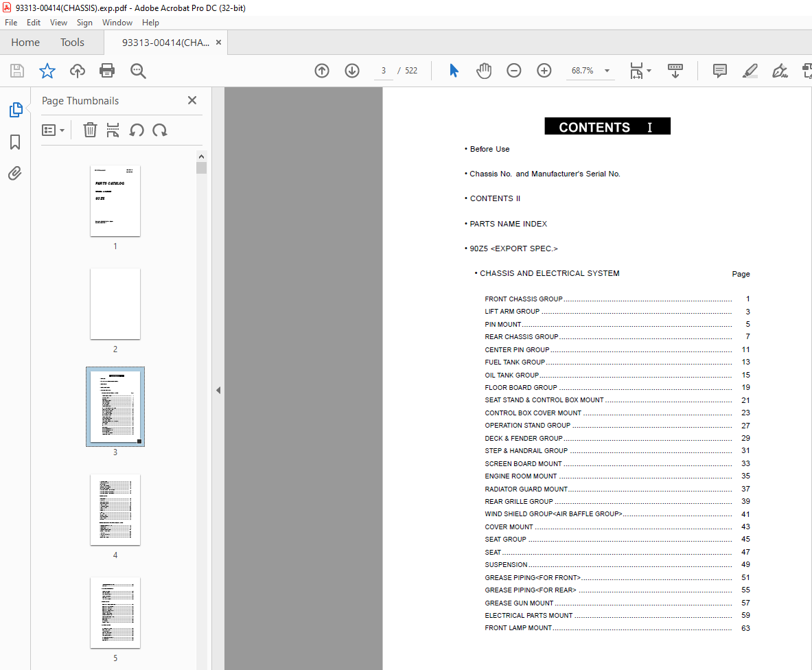Activate the Hand pan tool
The width and height of the screenshot is (812, 670).
(484, 71)
